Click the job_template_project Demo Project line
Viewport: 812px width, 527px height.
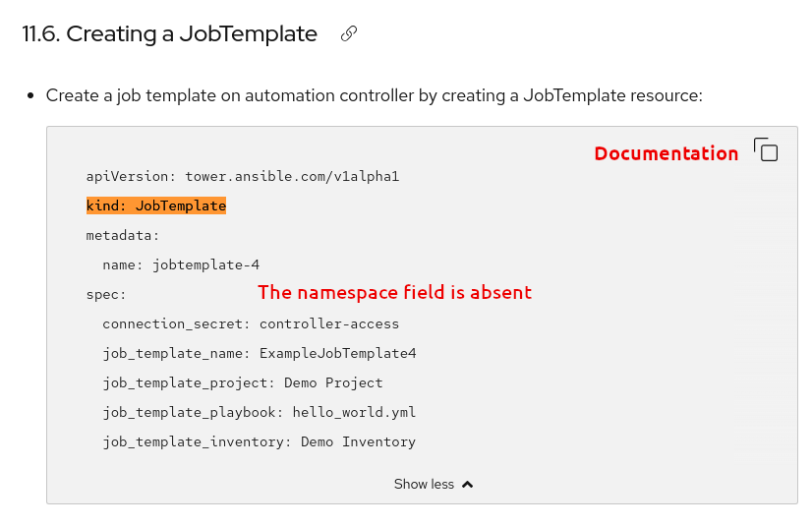243,382
